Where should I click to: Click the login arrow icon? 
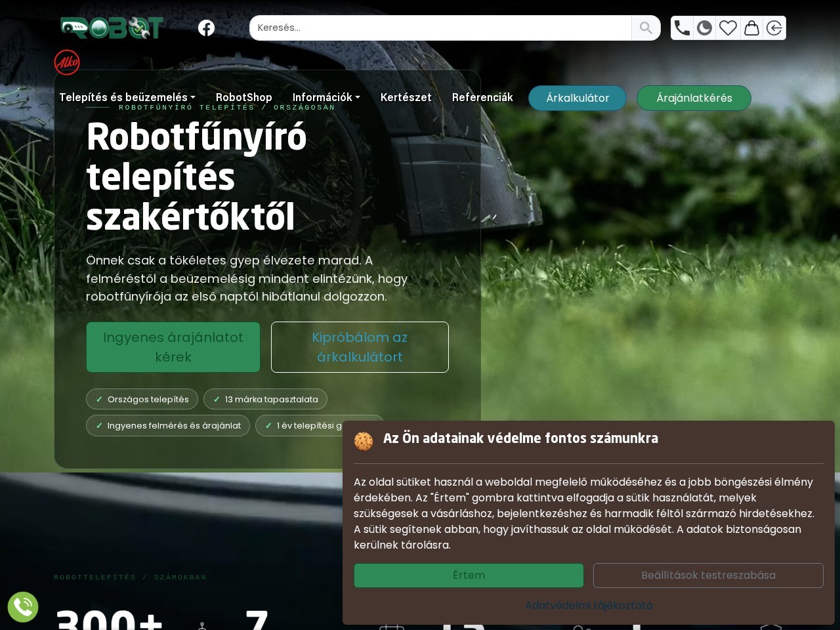tap(774, 28)
